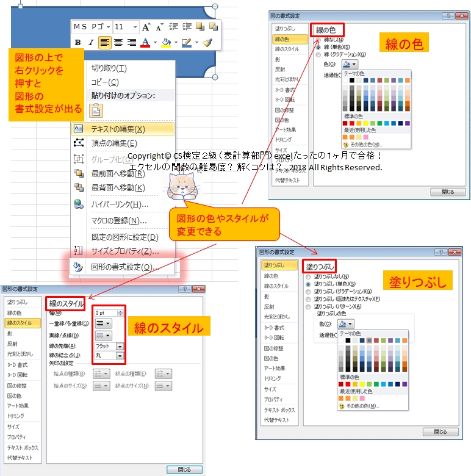Click the increase indent icon
Screen dimensions: 471x476
click(187, 27)
